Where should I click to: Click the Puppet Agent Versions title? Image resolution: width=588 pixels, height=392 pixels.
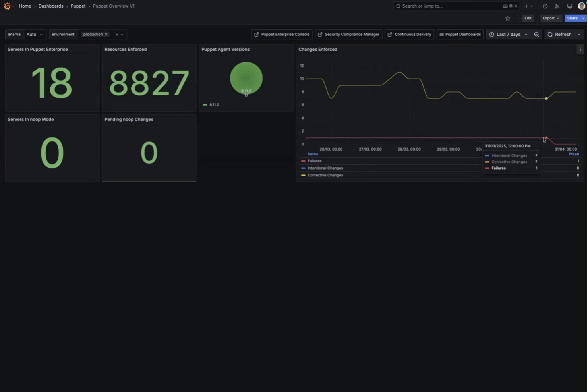coord(225,50)
